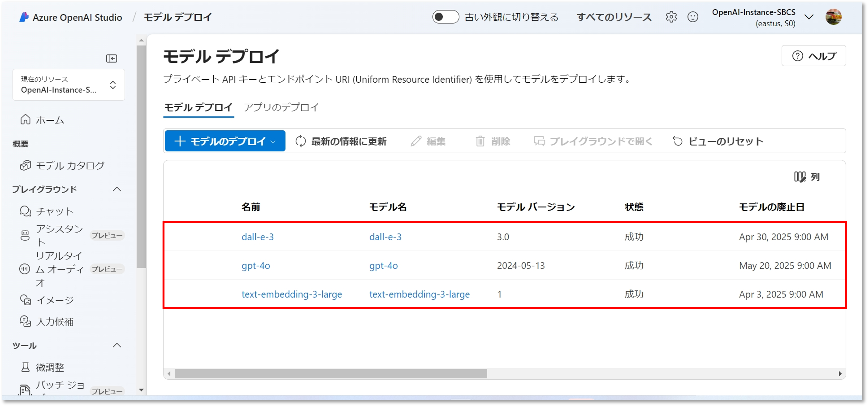Sort by 状態 column header
The height and width of the screenshot is (406, 868).
[x=634, y=207]
